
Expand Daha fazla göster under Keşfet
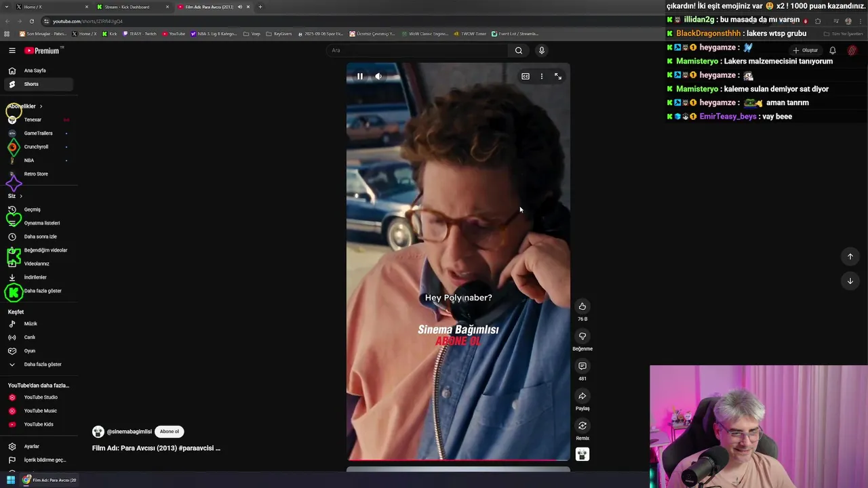pos(38,365)
